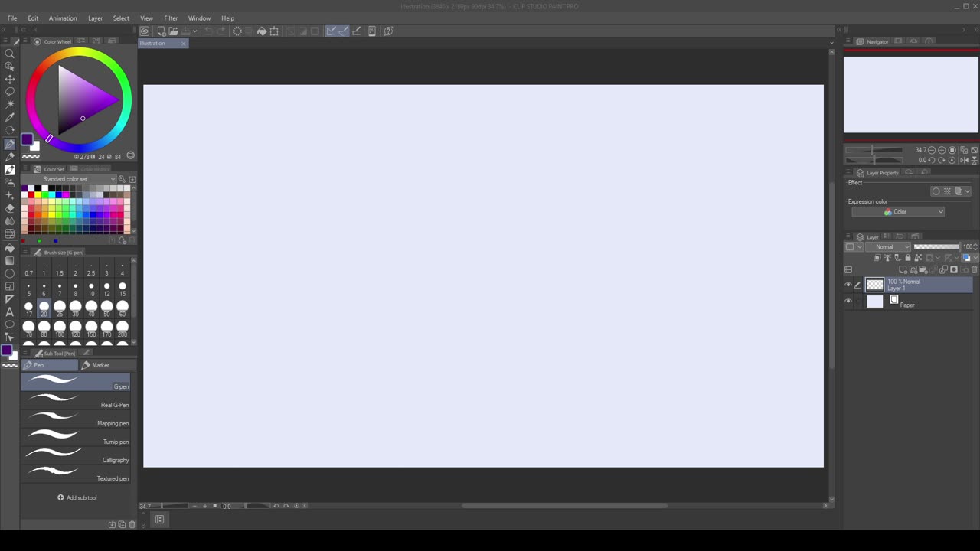Image resolution: width=980 pixels, height=551 pixels.
Task: Choose the Turnip pen sub tool
Action: [x=75, y=437]
